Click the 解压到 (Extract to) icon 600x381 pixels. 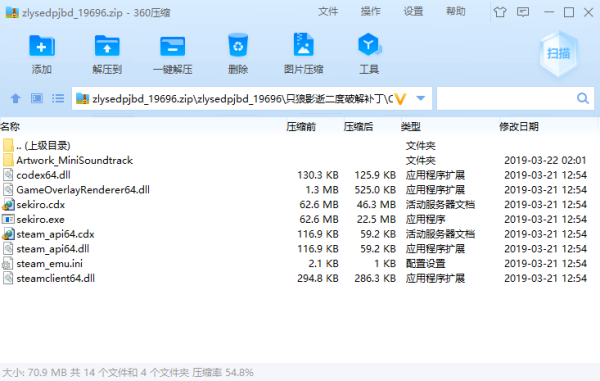107,46
